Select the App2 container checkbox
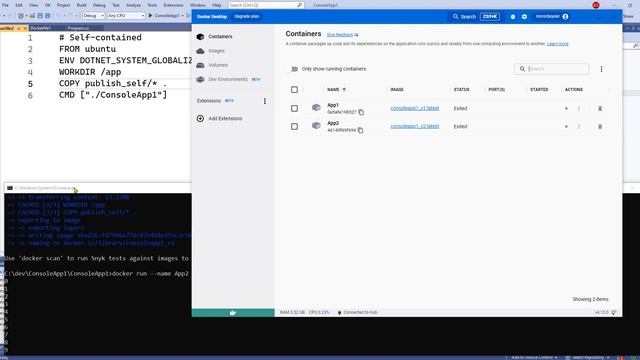640x360 pixels. click(294, 127)
